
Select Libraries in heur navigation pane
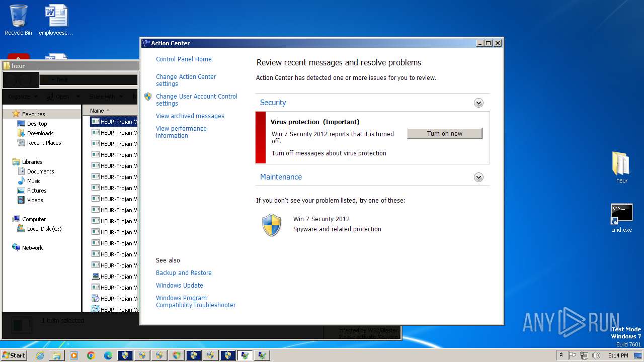[x=32, y=162]
